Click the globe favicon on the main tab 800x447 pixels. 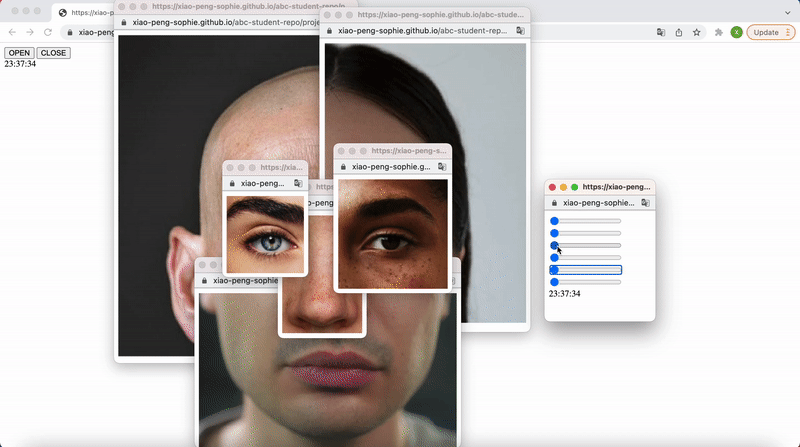[x=63, y=13]
